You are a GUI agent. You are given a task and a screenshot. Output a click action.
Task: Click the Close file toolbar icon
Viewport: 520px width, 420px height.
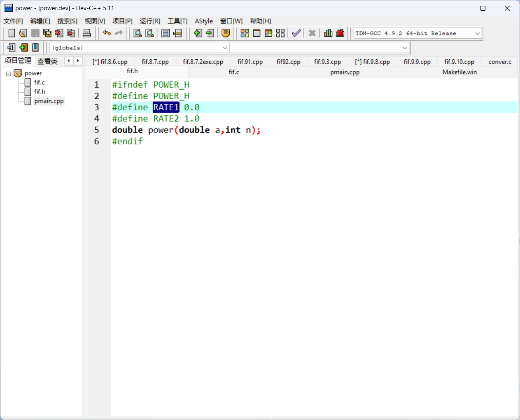point(59,33)
